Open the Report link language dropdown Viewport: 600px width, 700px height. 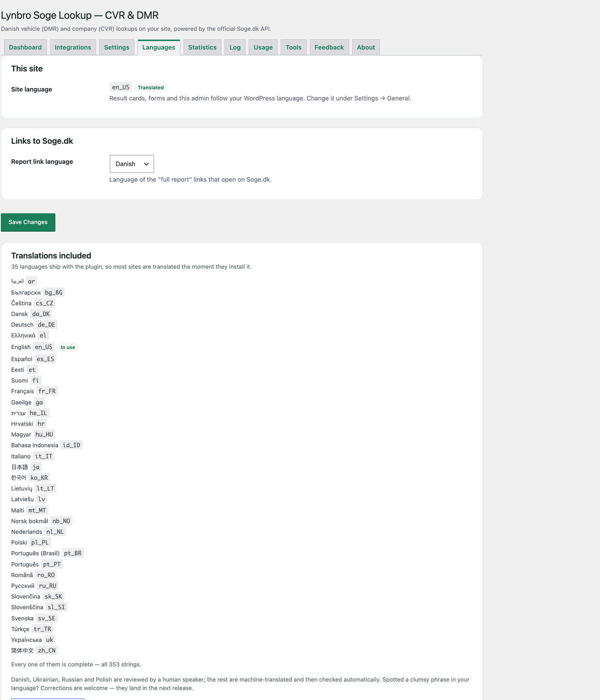[131, 164]
